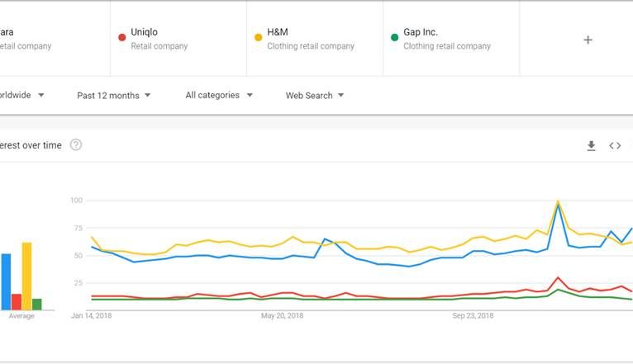Click the yellow average bar
The width and height of the screenshot is (633, 364).
point(26,276)
